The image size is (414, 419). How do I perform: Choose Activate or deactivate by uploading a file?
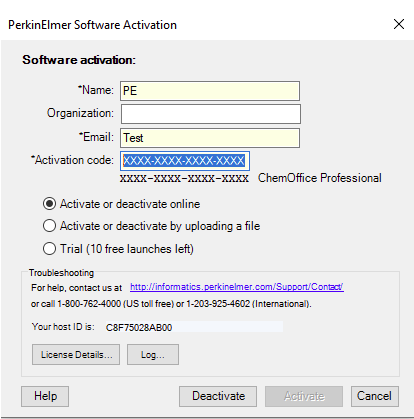point(151,226)
